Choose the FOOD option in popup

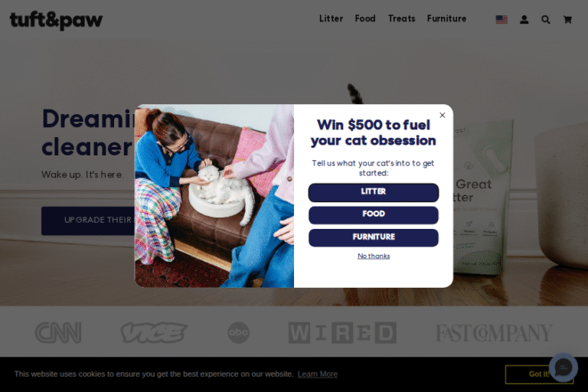pyautogui.click(x=374, y=215)
